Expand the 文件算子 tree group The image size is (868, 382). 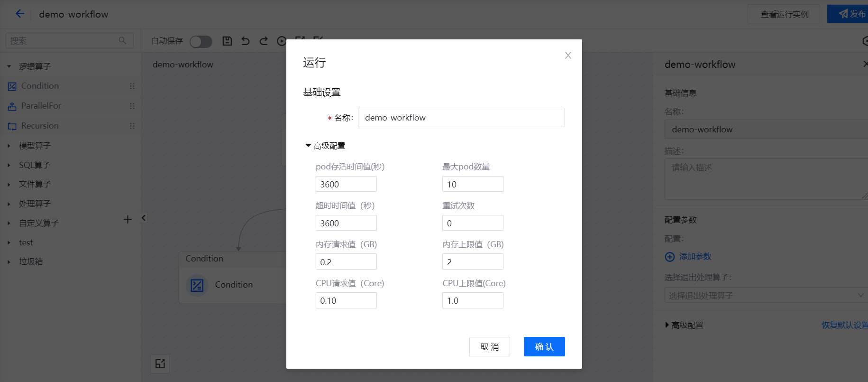[x=9, y=184]
